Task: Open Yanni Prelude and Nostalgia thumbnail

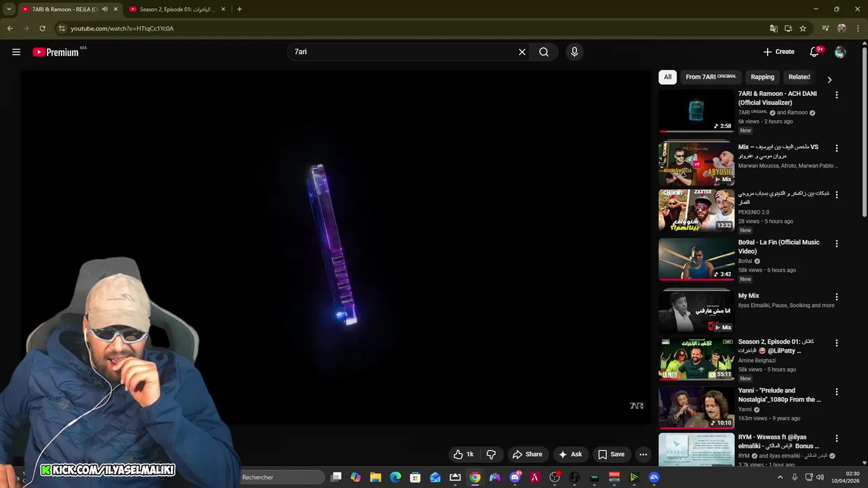Action: tap(696, 407)
